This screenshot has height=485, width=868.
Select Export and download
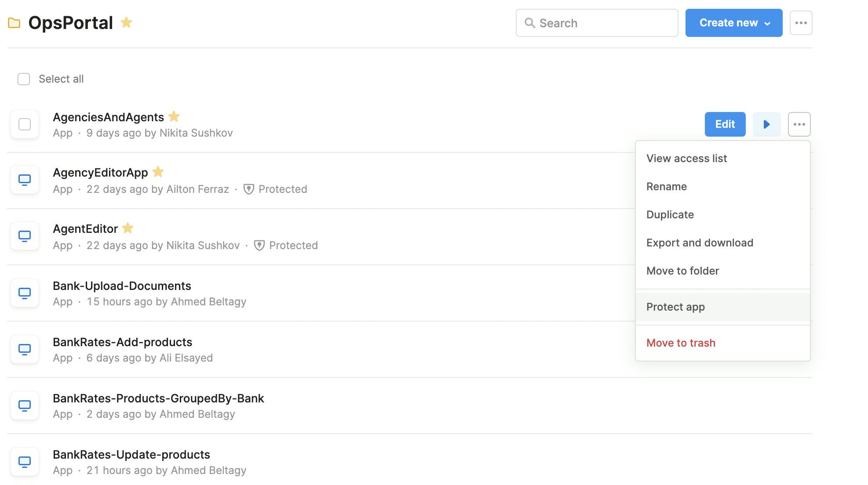pos(722,243)
